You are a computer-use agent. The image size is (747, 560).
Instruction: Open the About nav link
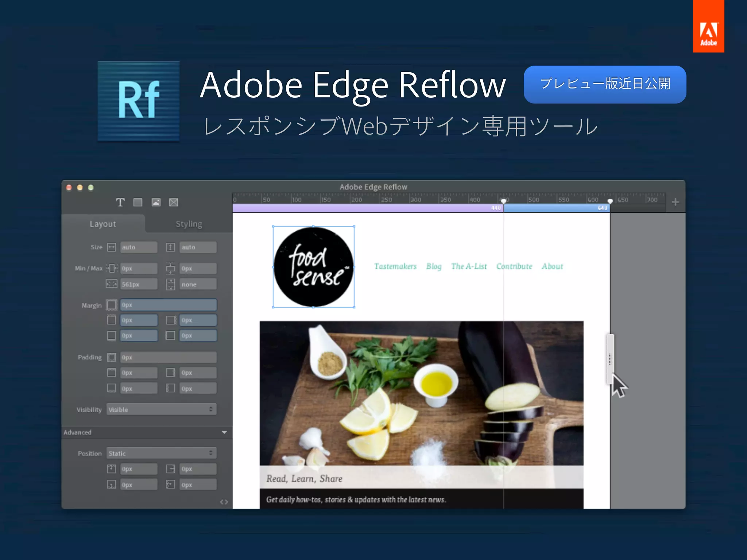pos(552,267)
